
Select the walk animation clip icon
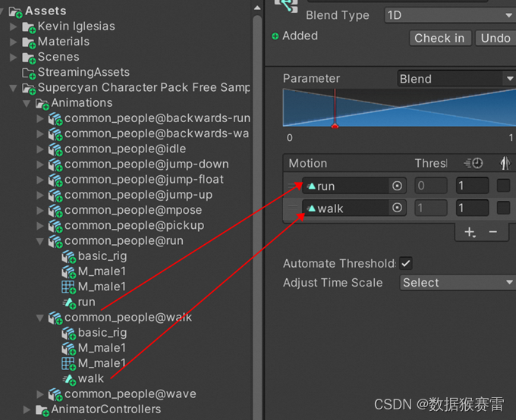click(70, 379)
